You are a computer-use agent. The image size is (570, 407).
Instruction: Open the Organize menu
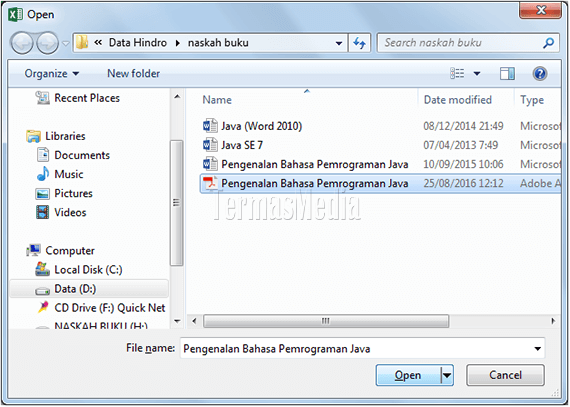[52, 74]
